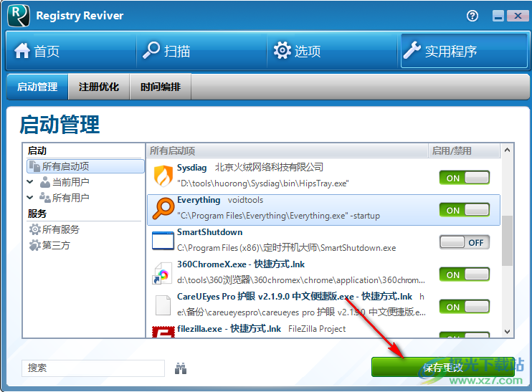Select 所有启动项 in the startup tree
The height and width of the screenshot is (392, 532).
click(x=85, y=166)
